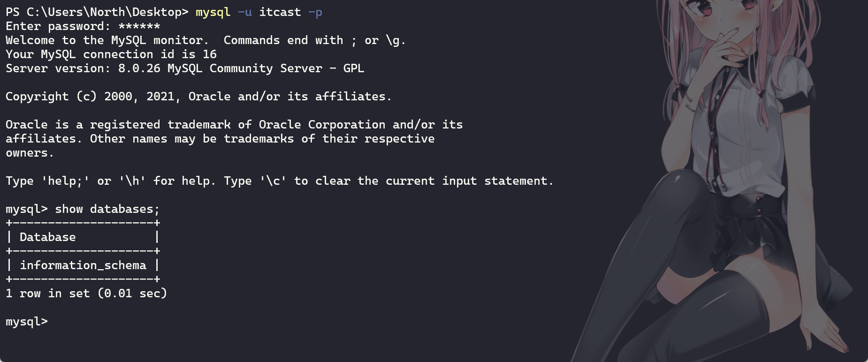Image resolution: width=868 pixels, height=362 pixels.
Task: Click the Database column header
Action: click(x=47, y=237)
